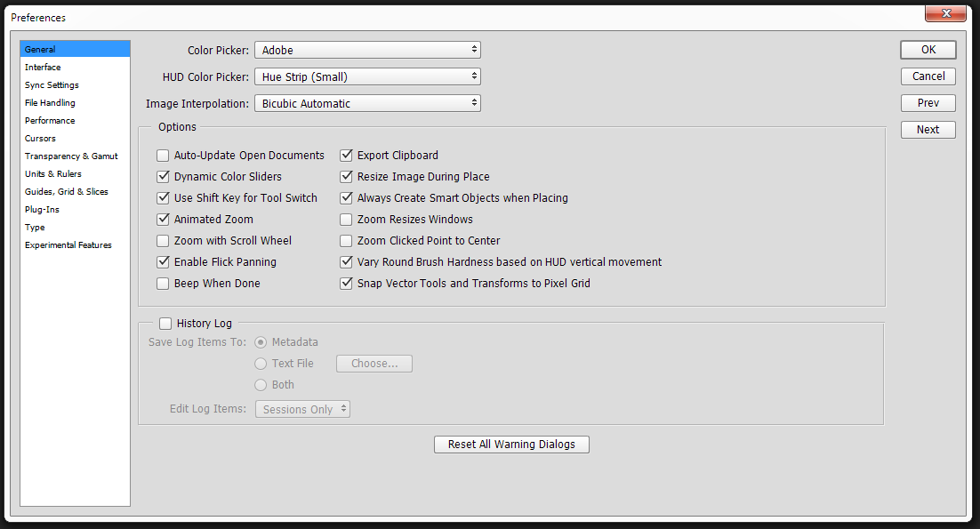Switch to Guides, Grid & Slices settings

pyautogui.click(x=66, y=192)
